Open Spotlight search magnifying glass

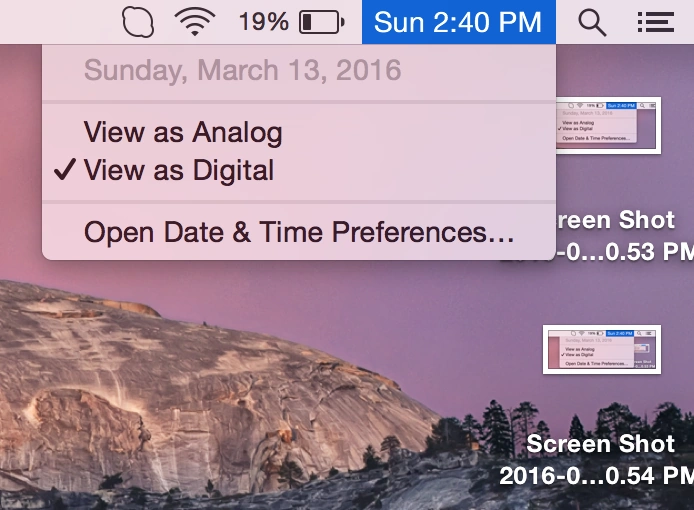coord(592,22)
